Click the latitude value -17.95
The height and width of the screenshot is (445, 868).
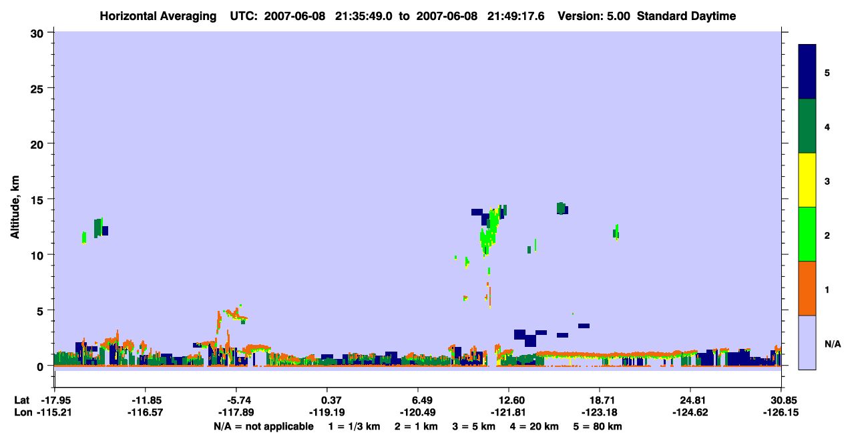click(x=55, y=400)
